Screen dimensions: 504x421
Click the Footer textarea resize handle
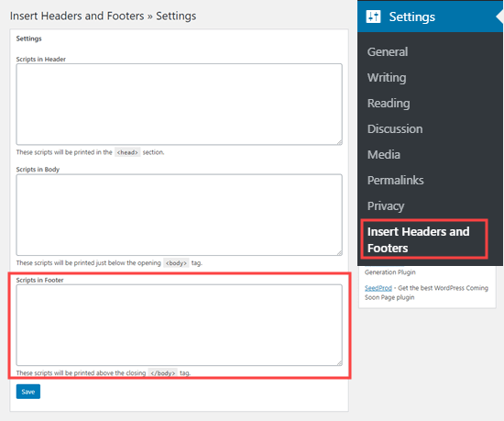tap(339, 363)
